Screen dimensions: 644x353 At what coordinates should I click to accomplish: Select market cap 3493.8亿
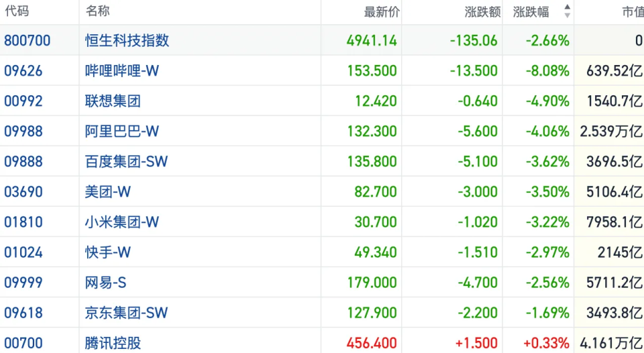(x=614, y=313)
